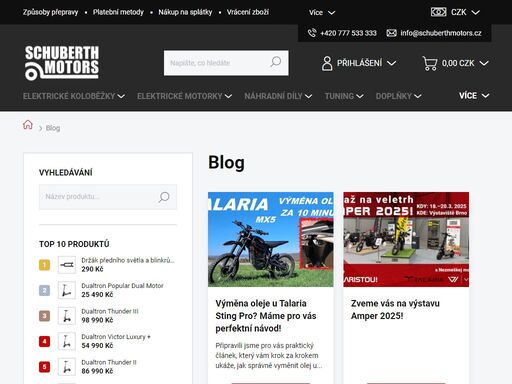The image size is (512, 384).
Task: Open Dualtron Thunder II link
Action: coord(109,362)
